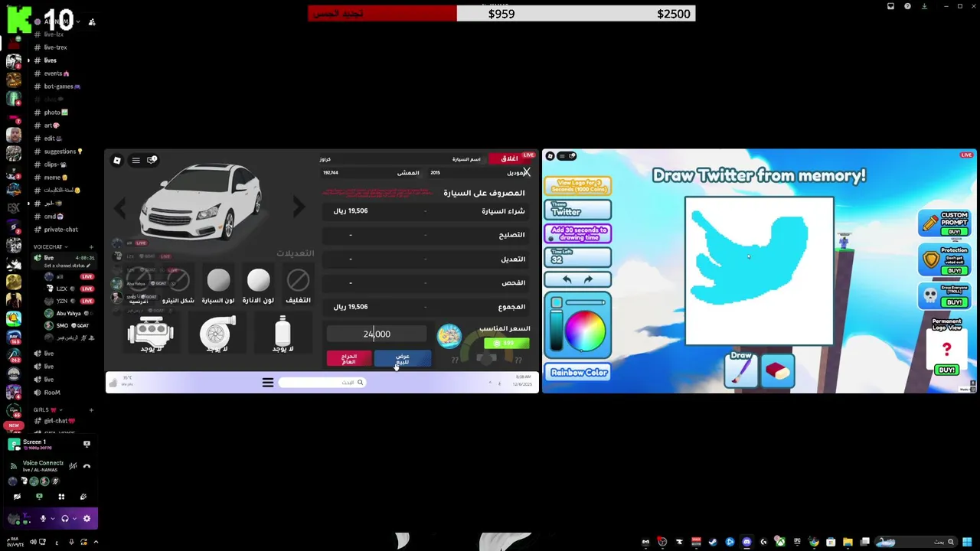
Task: Select the شراء السيارة expense row
Action: tap(427, 210)
